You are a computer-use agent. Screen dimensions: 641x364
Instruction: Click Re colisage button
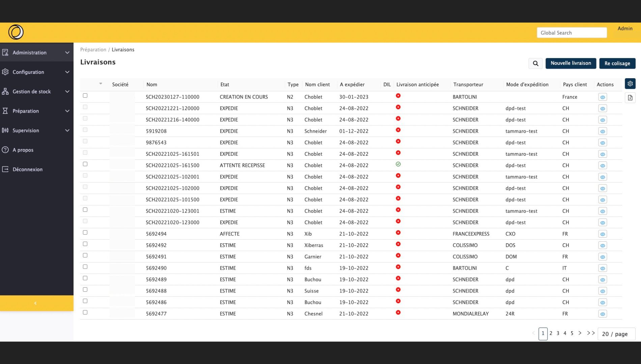(617, 63)
